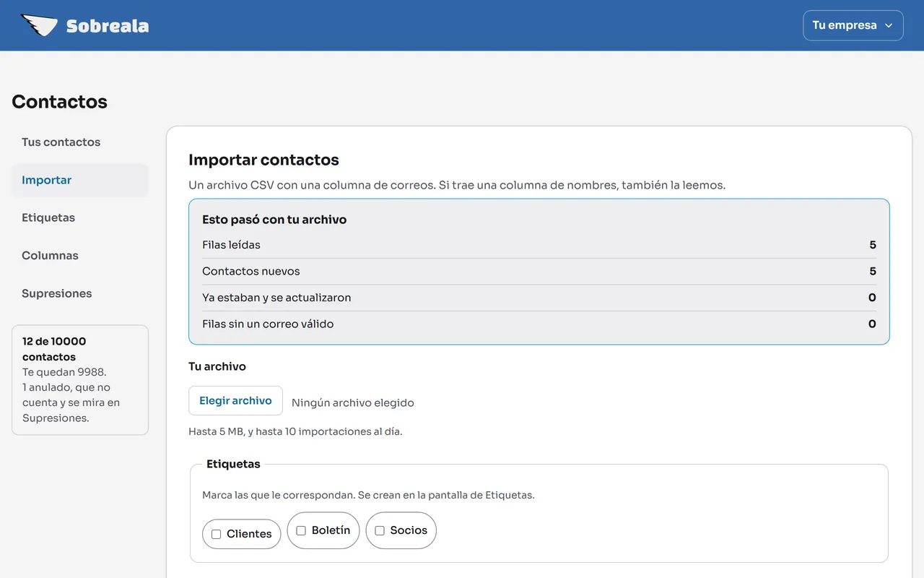Click 'Ningún archivo elegido' text
924x578 pixels.
click(x=353, y=403)
